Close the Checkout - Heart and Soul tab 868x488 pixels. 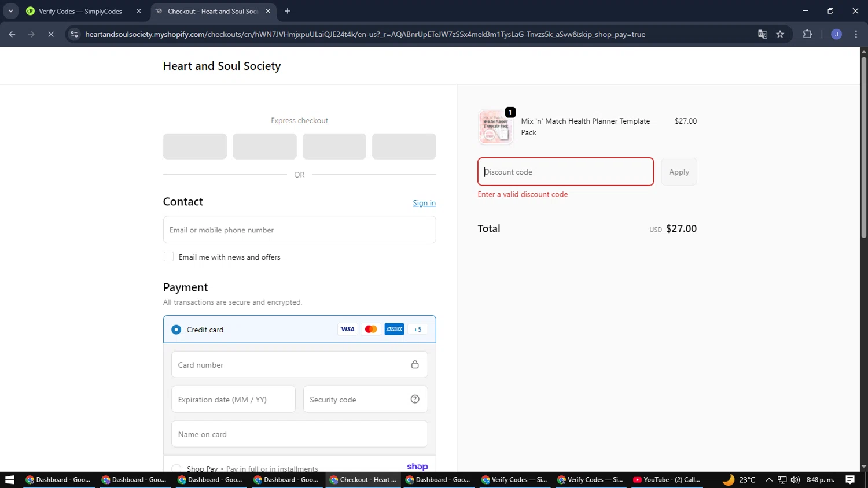click(x=268, y=11)
